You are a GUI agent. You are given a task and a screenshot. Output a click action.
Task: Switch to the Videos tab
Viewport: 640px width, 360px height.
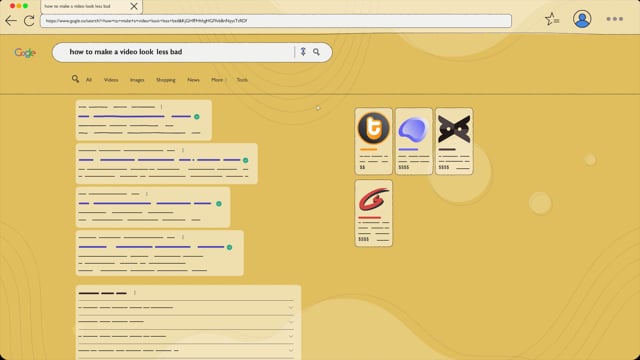click(x=111, y=80)
